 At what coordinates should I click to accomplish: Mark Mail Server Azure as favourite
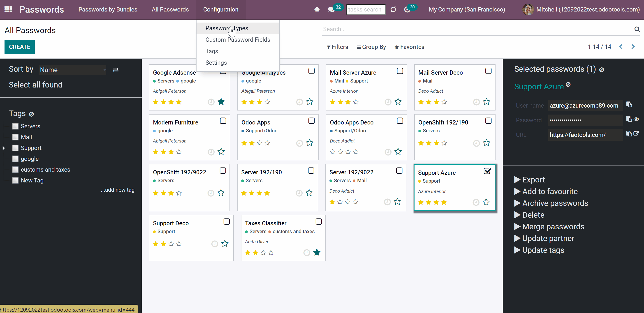pos(398,102)
